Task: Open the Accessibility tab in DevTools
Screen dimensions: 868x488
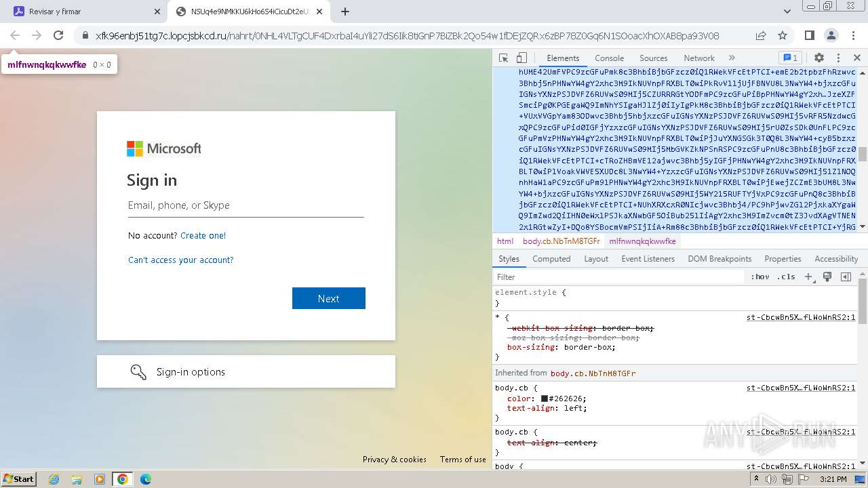Action: click(836, 259)
